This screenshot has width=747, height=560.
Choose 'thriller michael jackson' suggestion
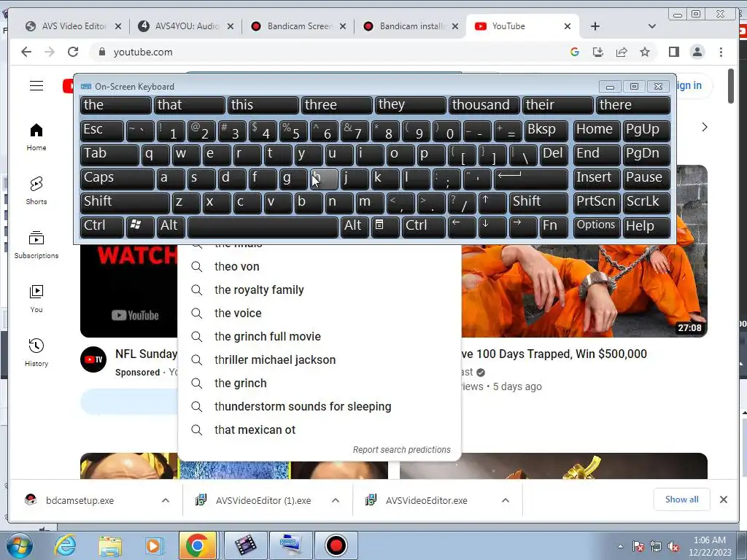point(320,360)
